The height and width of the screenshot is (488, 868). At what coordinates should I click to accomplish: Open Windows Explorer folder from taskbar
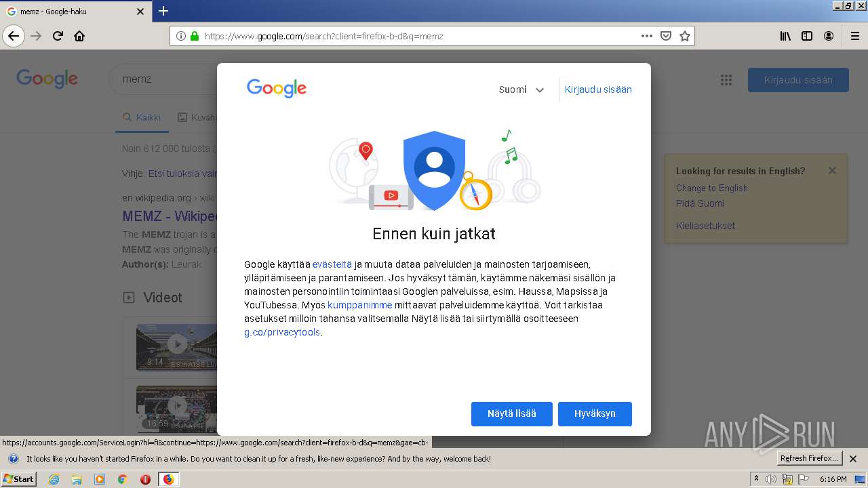[77, 479]
